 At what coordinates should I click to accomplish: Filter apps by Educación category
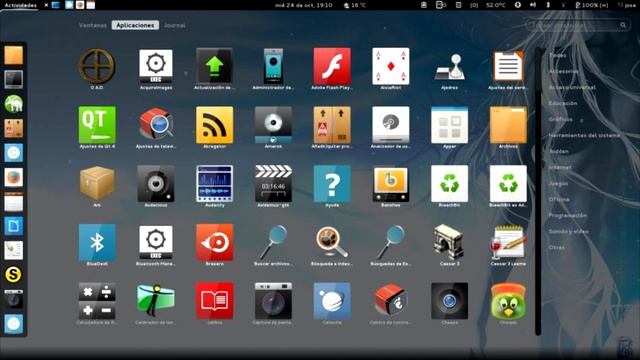pos(563,103)
